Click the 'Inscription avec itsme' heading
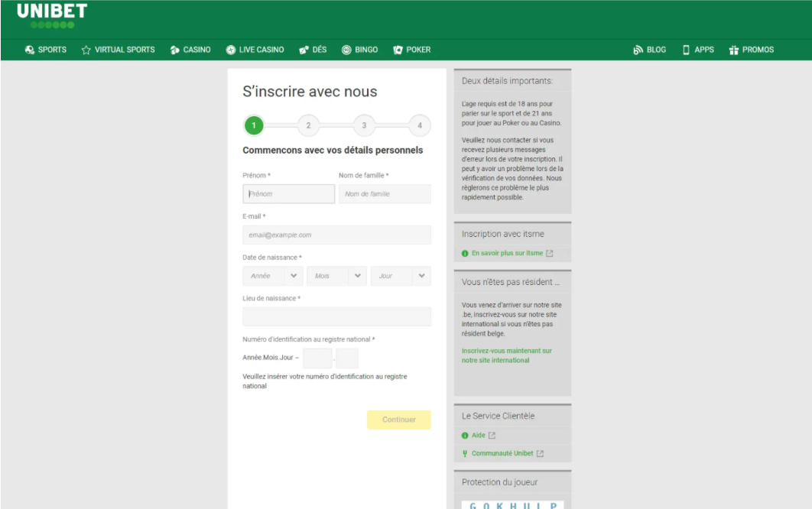This screenshot has height=509, width=812. [503, 234]
